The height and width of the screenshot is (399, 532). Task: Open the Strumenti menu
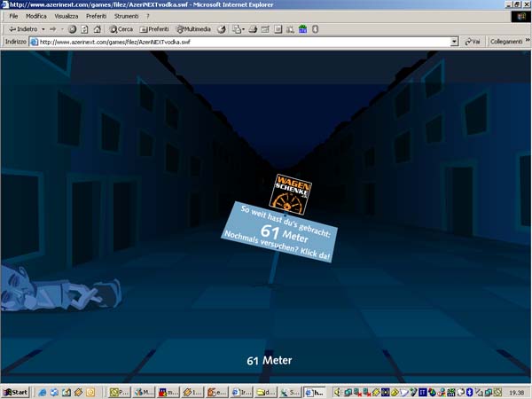point(126,16)
